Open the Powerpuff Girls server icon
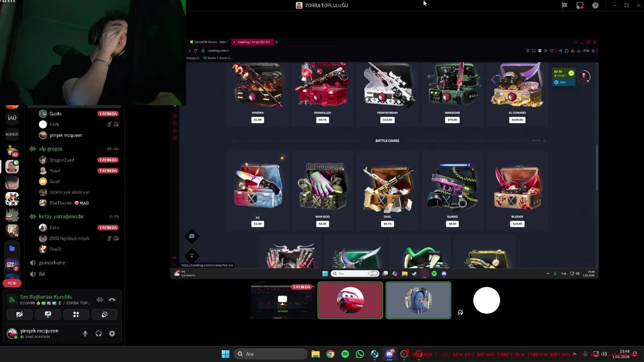This screenshot has height=362, width=644. [12, 199]
